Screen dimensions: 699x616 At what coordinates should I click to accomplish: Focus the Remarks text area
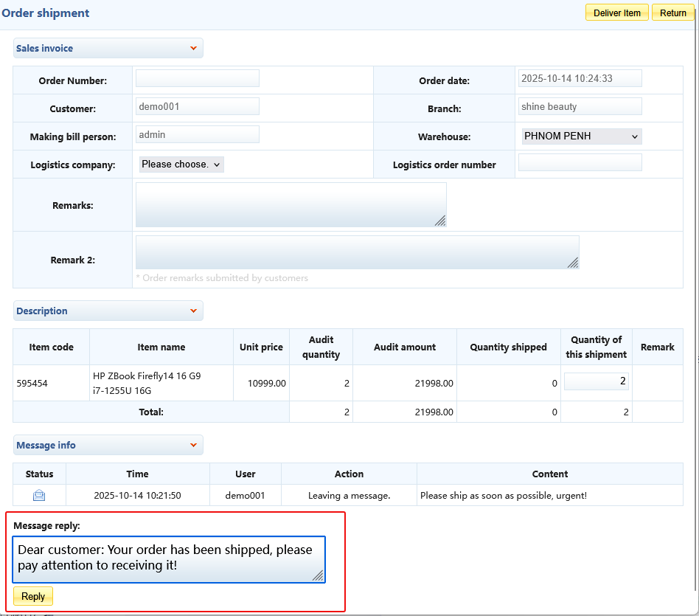click(291, 204)
